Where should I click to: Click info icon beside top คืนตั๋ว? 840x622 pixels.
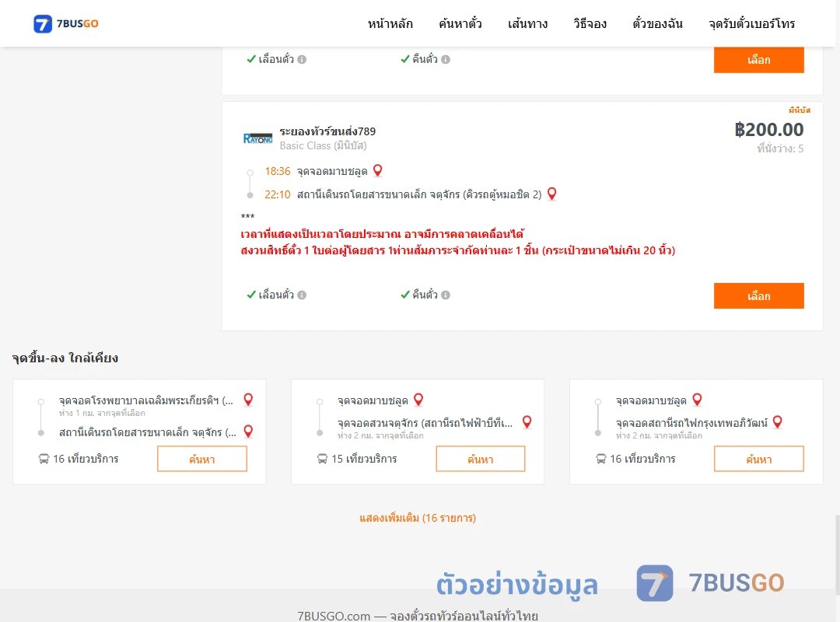(x=446, y=59)
